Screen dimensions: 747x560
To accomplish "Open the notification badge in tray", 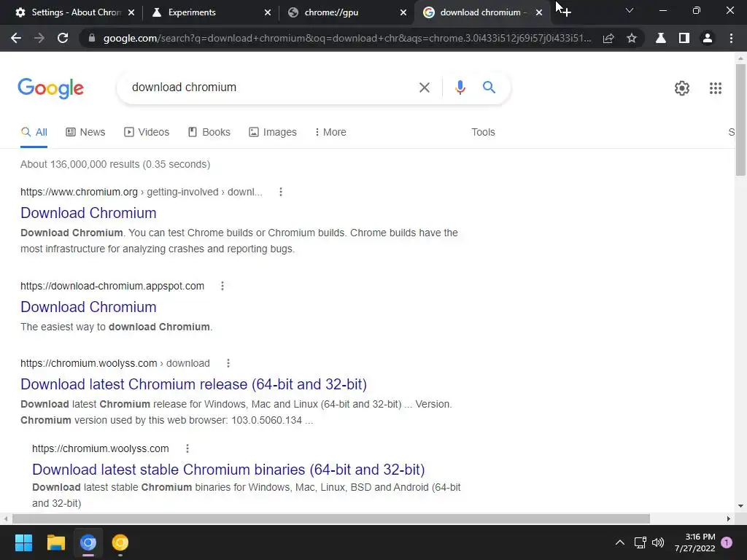I will click(727, 542).
